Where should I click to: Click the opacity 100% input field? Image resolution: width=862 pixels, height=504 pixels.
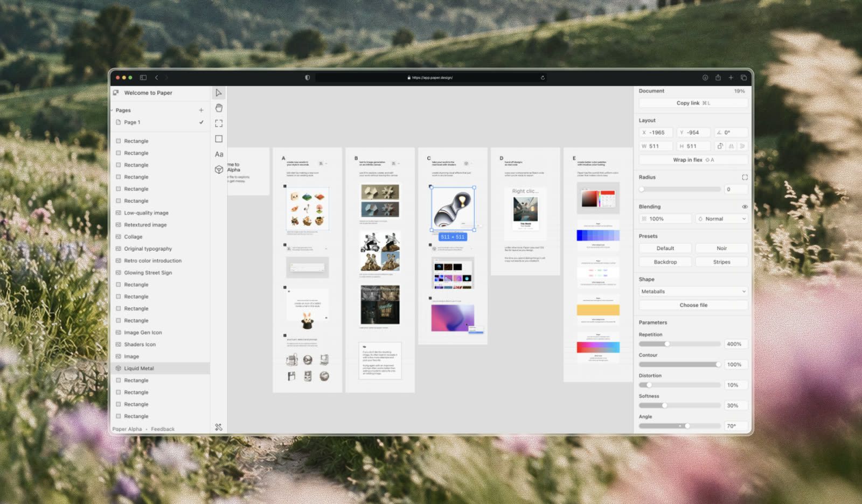(x=665, y=219)
